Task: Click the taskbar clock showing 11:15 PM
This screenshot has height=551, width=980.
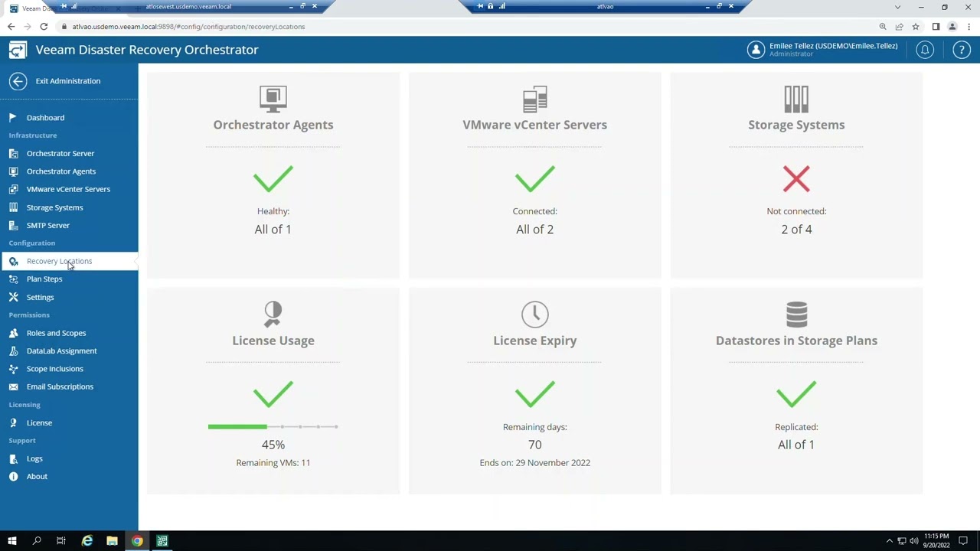Action: coord(936,541)
